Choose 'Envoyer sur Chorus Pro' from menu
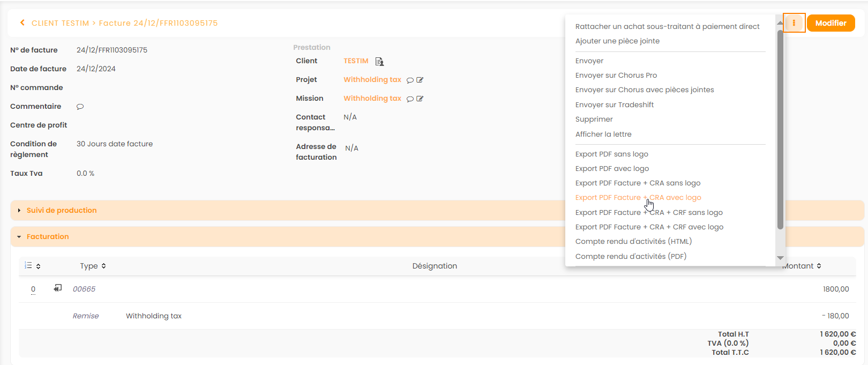 pyautogui.click(x=616, y=76)
